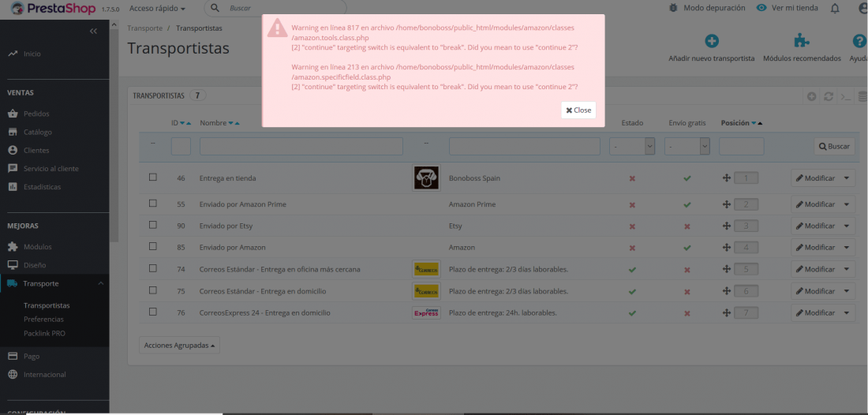Open notifications bell icon
This screenshot has width=868, height=415.
pyautogui.click(x=835, y=9)
